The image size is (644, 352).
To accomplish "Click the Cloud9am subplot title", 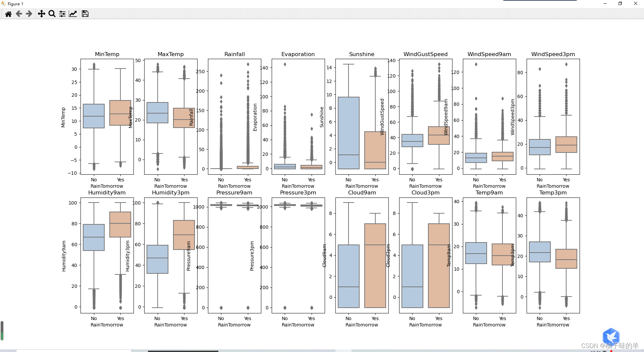I will (362, 192).
